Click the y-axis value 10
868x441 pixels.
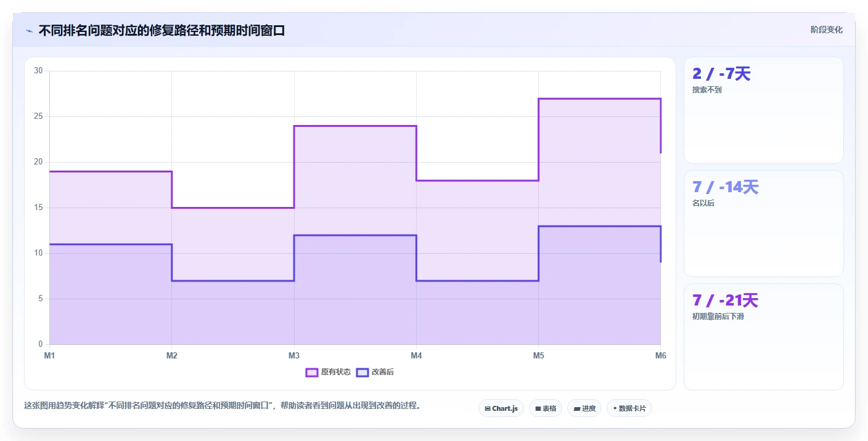click(x=38, y=253)
